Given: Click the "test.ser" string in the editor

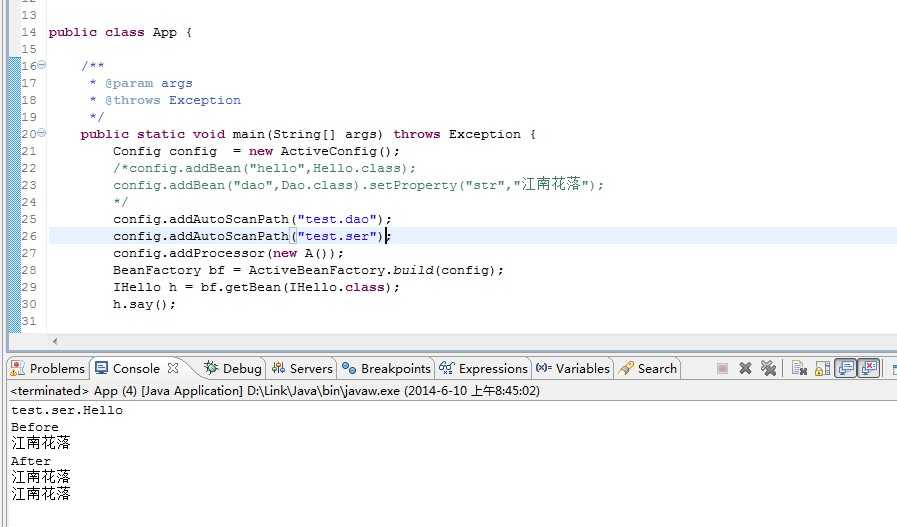Looking at the screenshot, I should 336,236.
